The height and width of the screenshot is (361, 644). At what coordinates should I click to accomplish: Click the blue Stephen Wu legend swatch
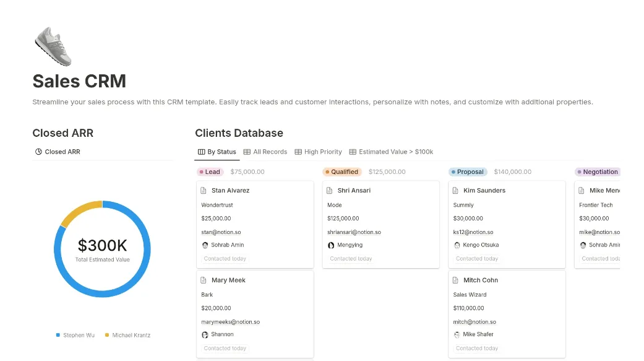pyautogui.click(x=58, y=335)
